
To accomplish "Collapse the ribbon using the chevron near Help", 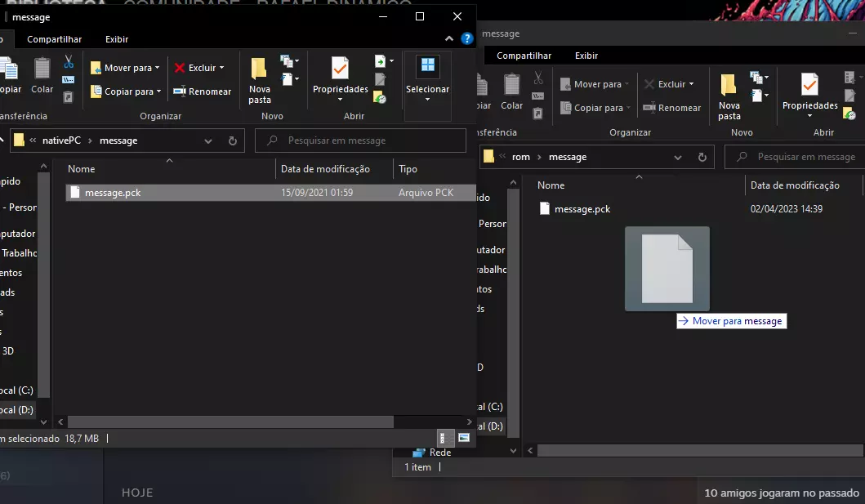I will click(449, 38).
